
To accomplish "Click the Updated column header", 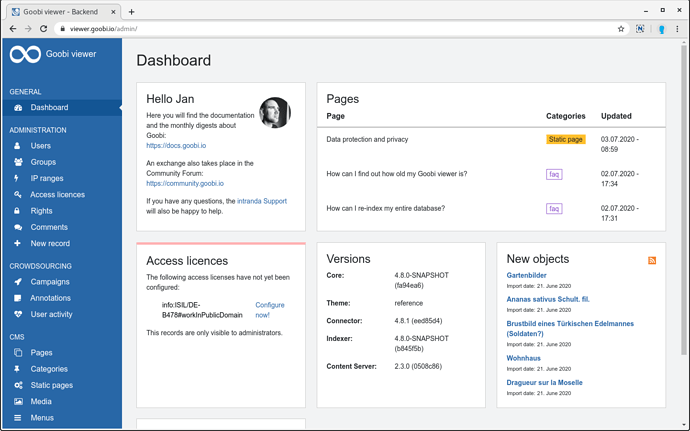I will coord(616,116).
